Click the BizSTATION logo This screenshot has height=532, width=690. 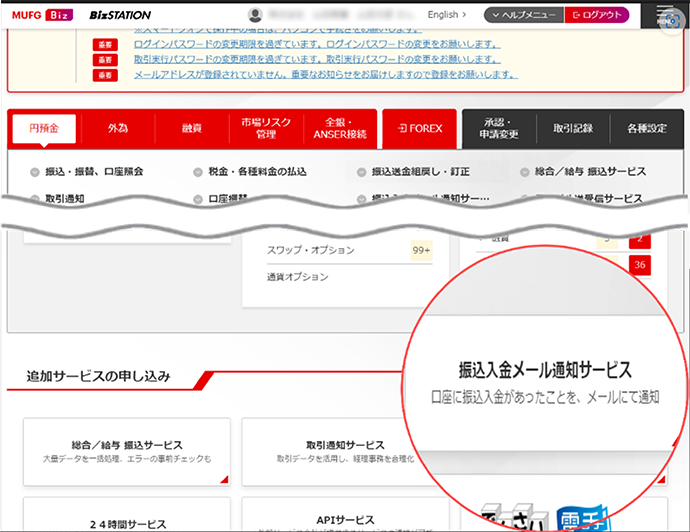pyautogui.click(x=120, y=15)
